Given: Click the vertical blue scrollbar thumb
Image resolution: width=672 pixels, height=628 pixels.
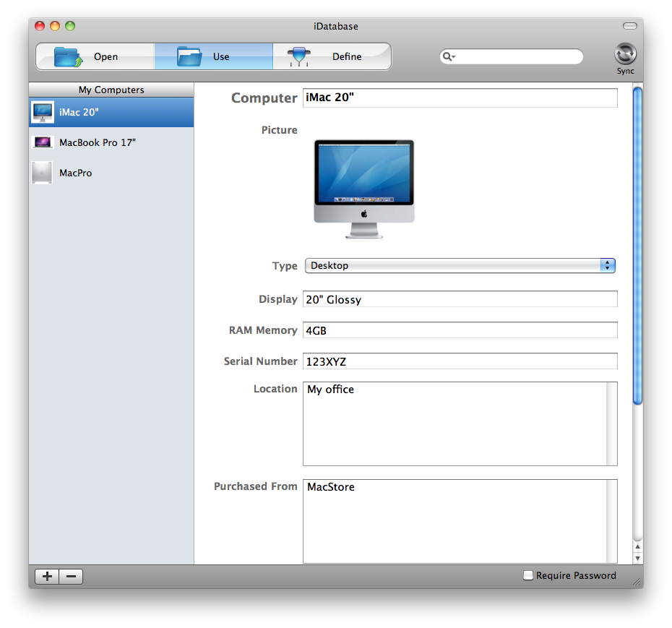Looking at the screenshot, I should [x=637, y=246].
